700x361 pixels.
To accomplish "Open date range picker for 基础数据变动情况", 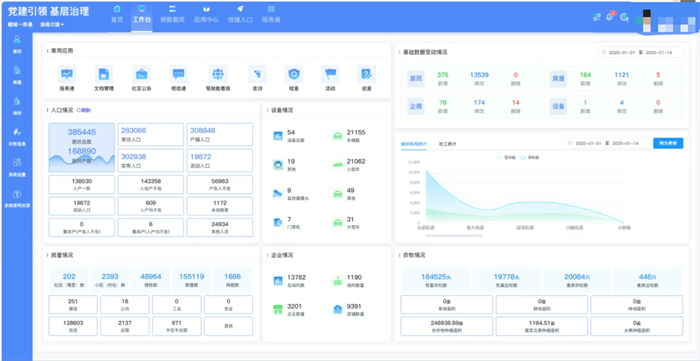I will 641,52.
